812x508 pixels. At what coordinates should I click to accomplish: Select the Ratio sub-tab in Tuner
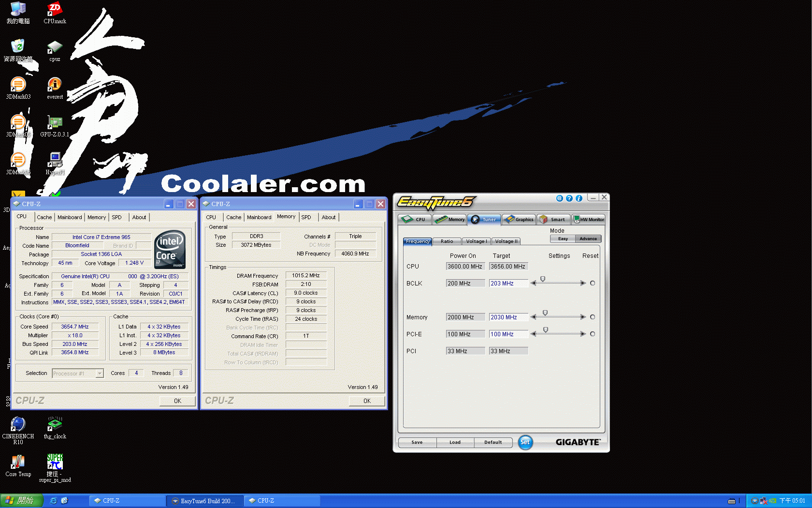click(447, 241)
